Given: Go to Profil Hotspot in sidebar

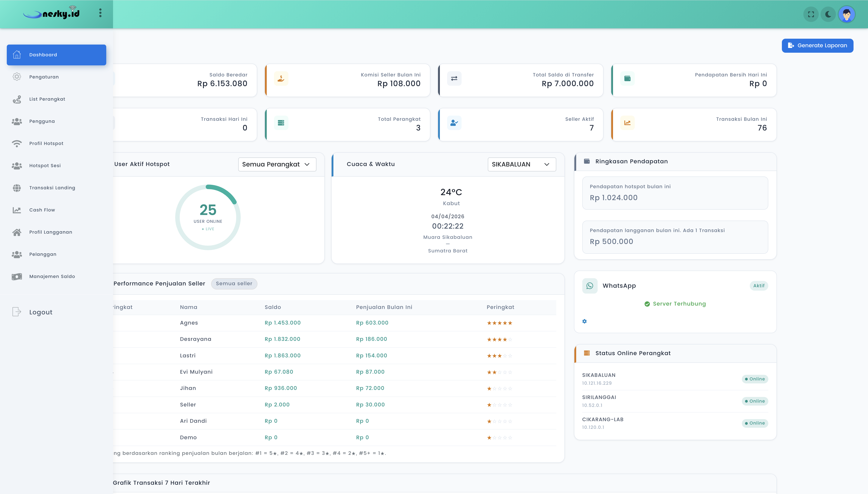Looking at the screenshot, I should [x=46, y=143].
